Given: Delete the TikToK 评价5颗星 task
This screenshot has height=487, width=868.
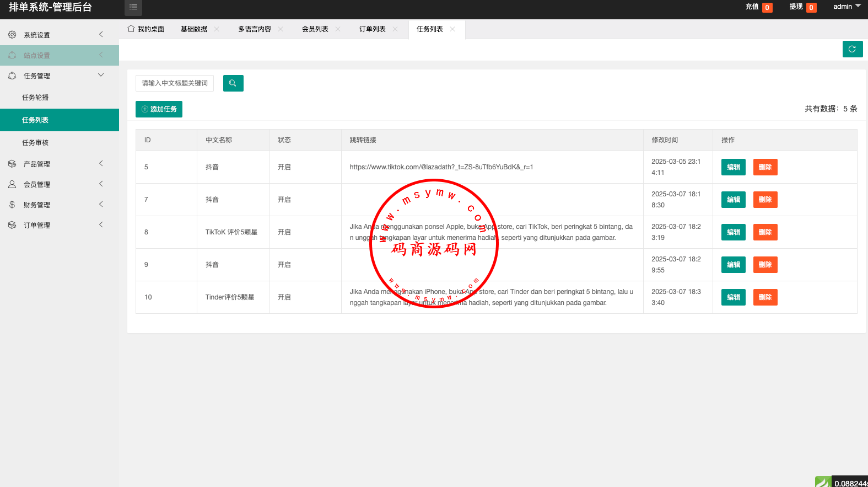Looking at the screenshot, I should pos(765,232).
